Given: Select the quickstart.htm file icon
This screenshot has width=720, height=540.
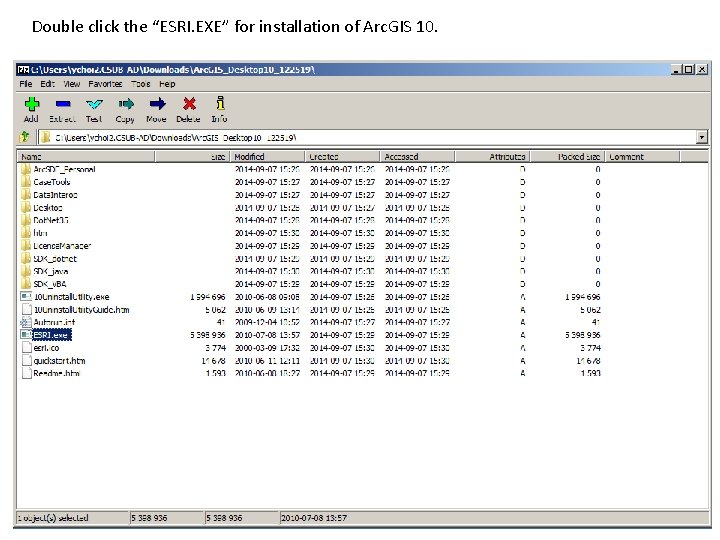Looking at the screenshot, I should click(27, 360).
